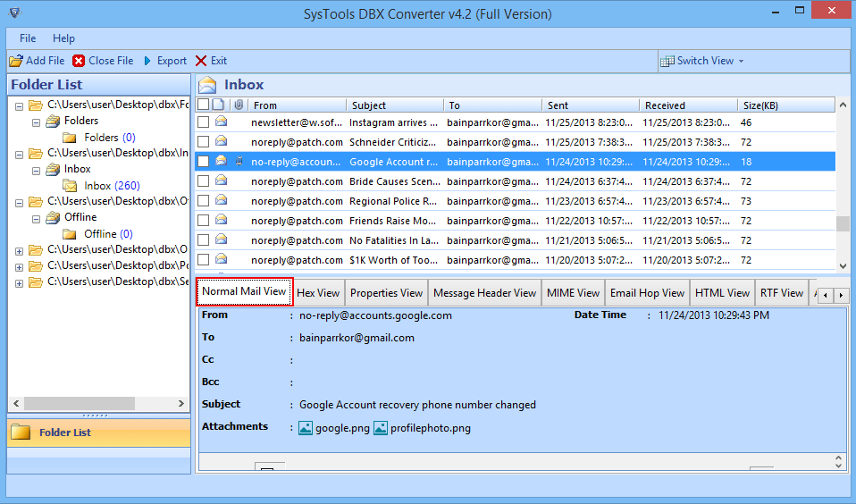Check the Schneider Criticiz... email checkbox

[x=203, y=142]
